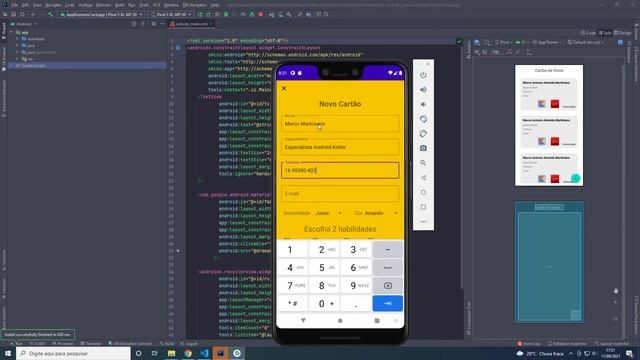Click the Telefone input field
The height and width of the screenshot is (360, 640).
[340, 170]
